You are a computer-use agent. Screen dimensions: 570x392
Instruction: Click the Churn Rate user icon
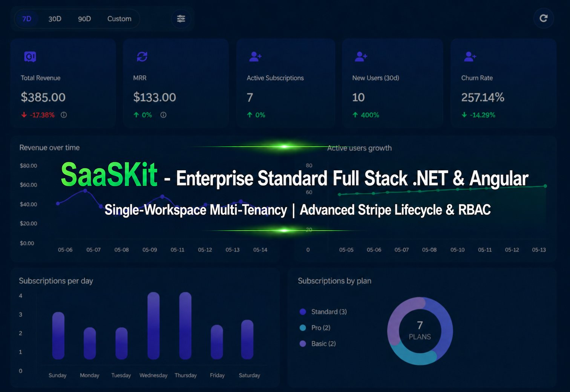click(x=470, y=57)
